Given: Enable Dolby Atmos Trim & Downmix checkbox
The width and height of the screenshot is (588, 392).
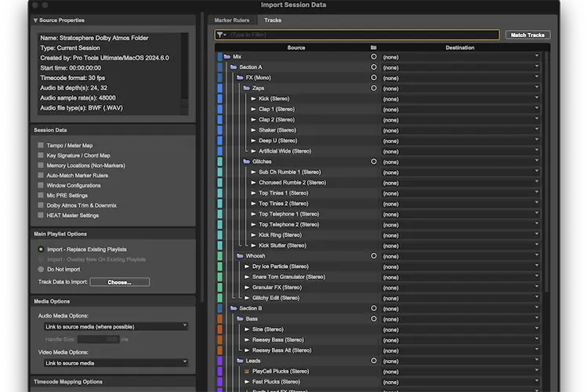Looking at the screenshot, I should tap(41, 205).
